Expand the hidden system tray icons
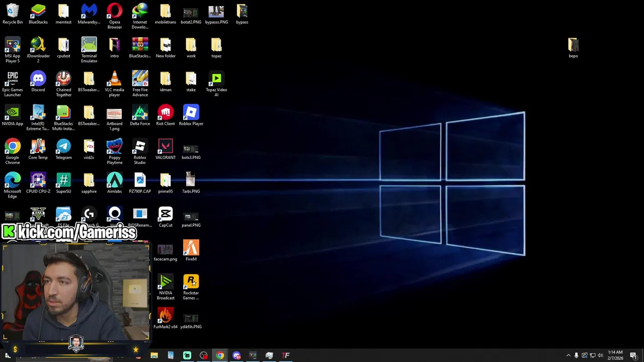This screenshot has height=362, width=644. [569, 355]
